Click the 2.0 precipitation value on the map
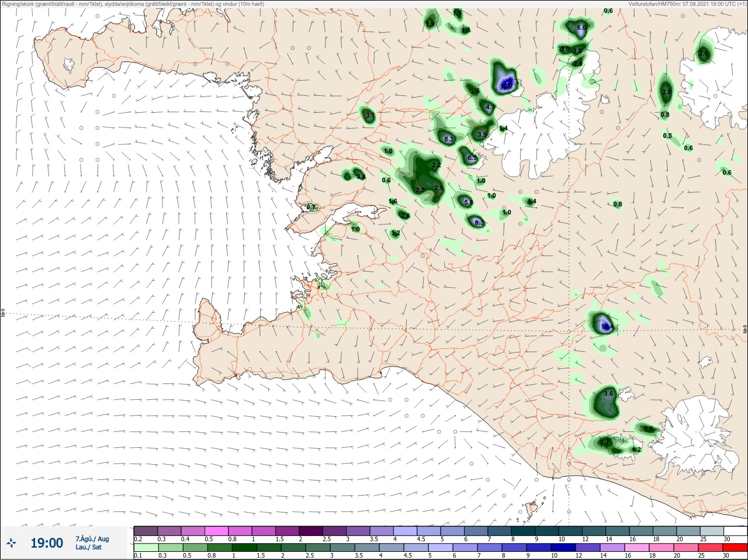 (577, 63)
